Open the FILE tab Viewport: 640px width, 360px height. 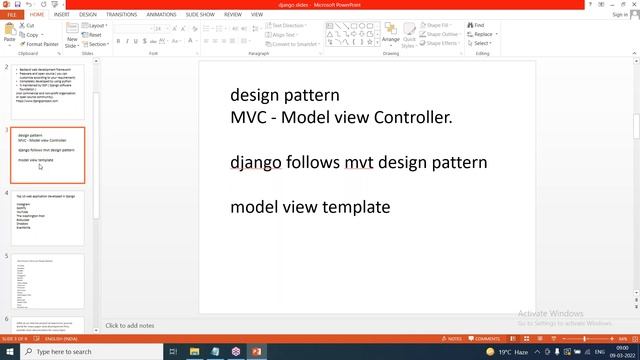(x=12, y=15)
